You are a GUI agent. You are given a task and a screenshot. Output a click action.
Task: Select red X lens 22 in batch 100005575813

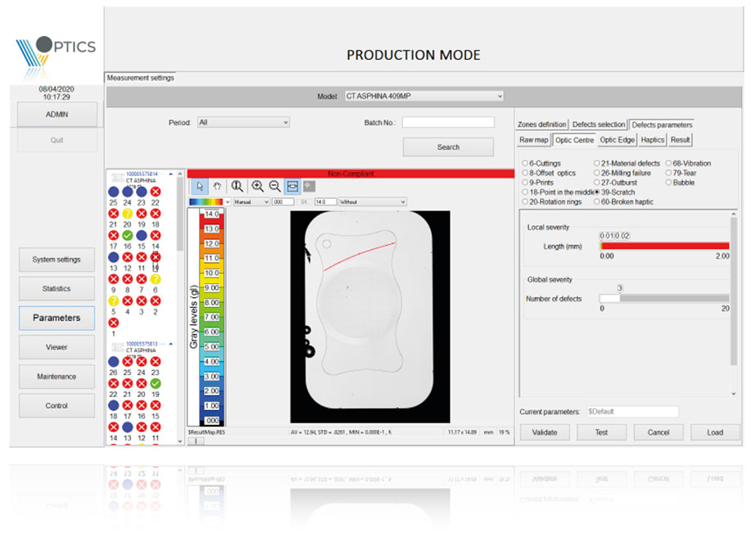click(114, 383)
